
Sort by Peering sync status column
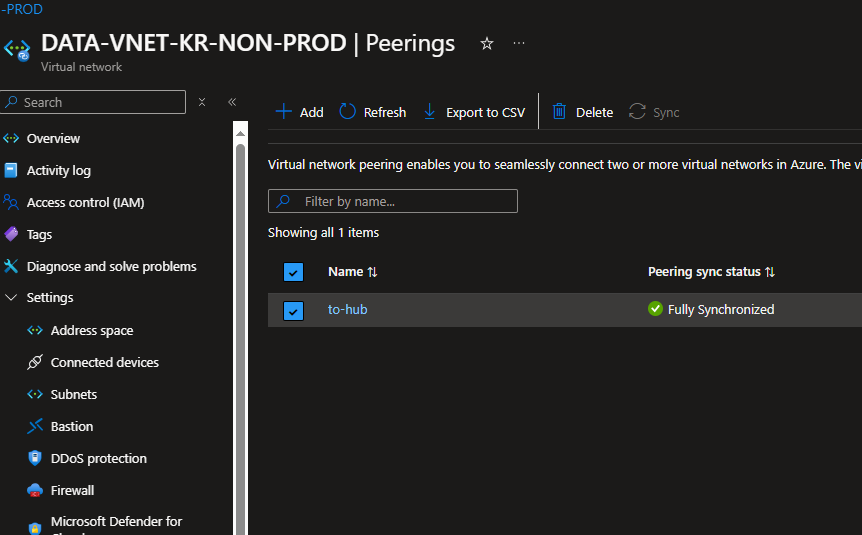click(x=711, y=272)
